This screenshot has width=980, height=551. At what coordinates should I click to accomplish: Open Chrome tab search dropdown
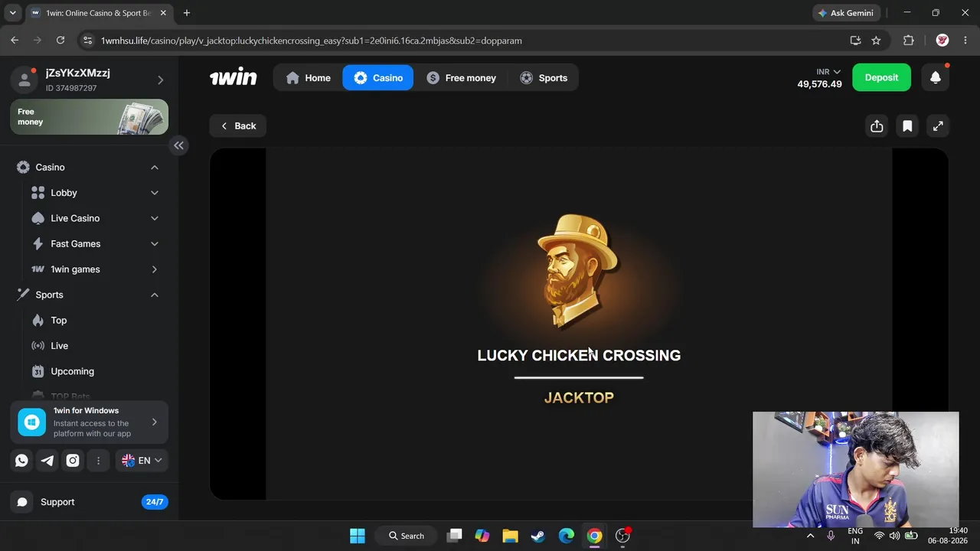click(12, 13)
